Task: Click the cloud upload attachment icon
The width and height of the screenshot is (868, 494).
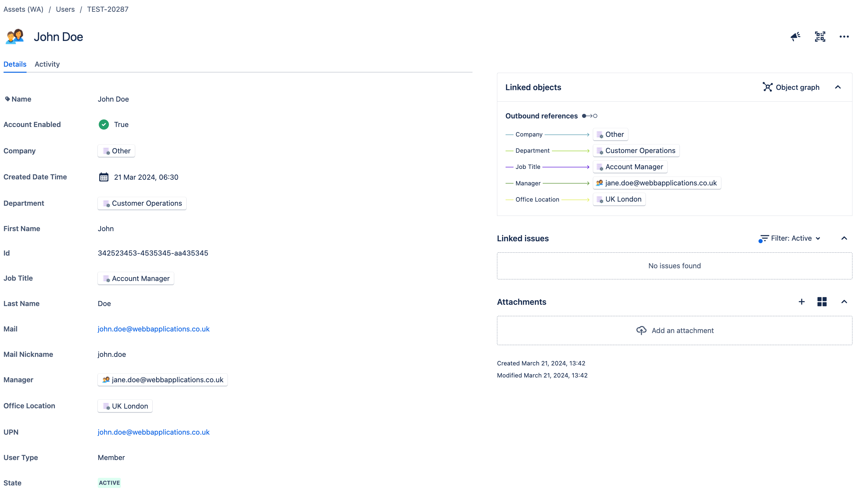Action: tap(641, 330)
